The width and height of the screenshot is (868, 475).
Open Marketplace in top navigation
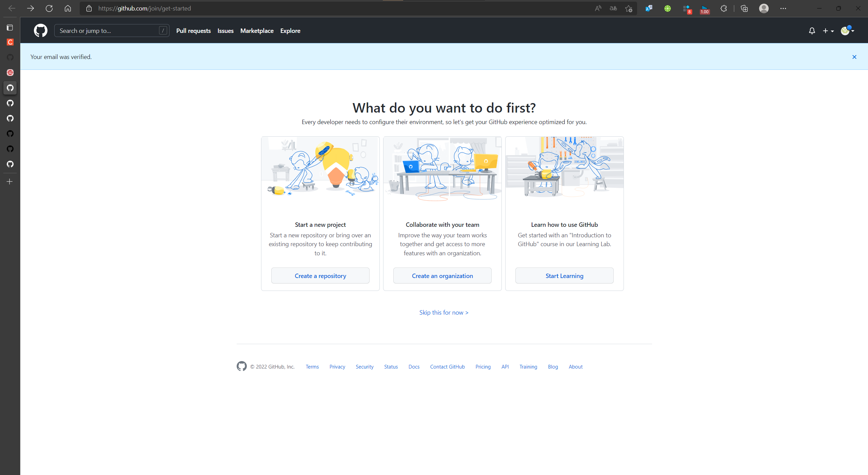point(257,31)
